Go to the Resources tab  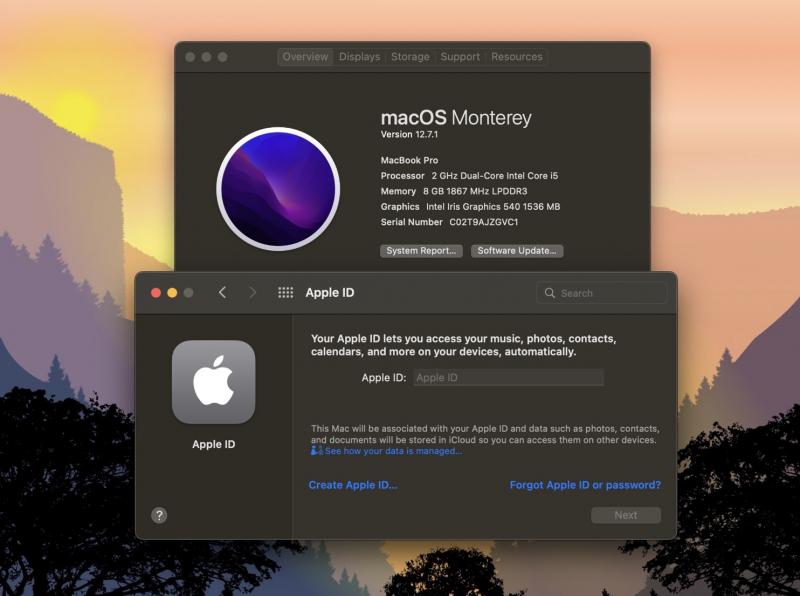(x=517, y=57)
